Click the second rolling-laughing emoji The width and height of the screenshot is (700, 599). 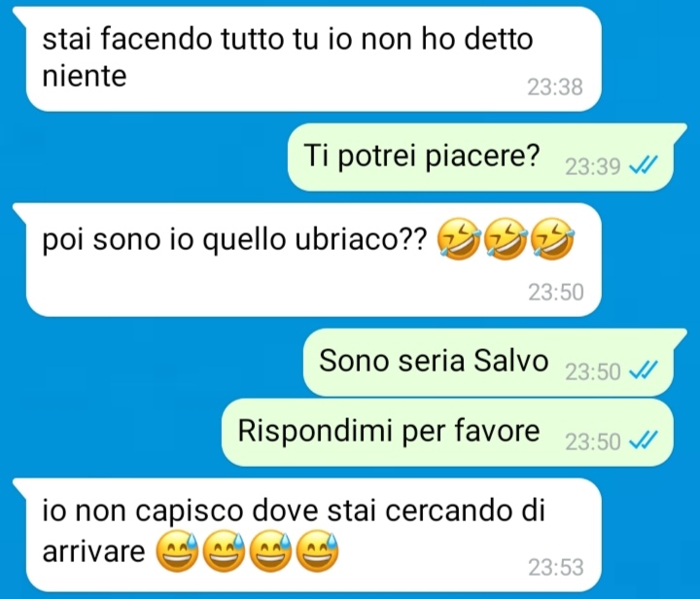tap(506, 239)
